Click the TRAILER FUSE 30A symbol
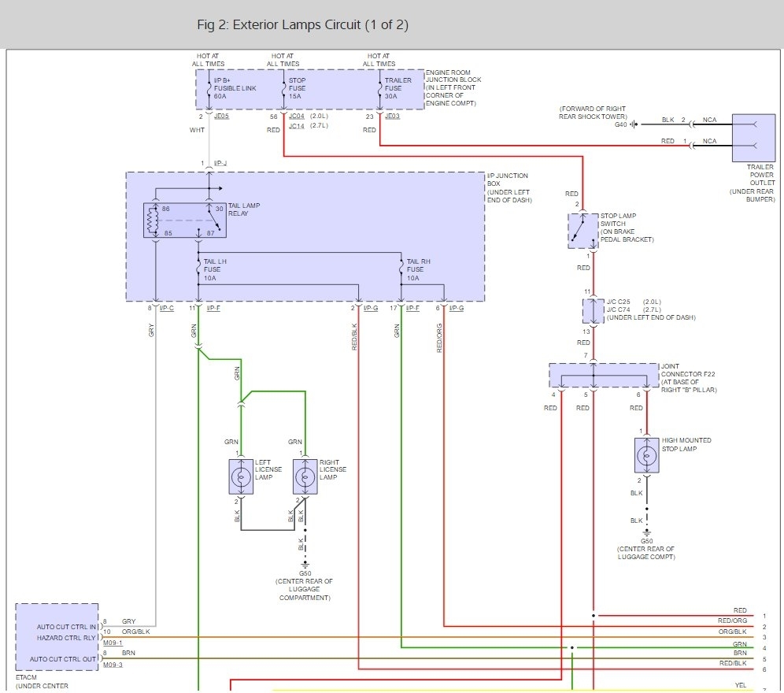Viewport: 784px width, 693px height. point(379,88)
